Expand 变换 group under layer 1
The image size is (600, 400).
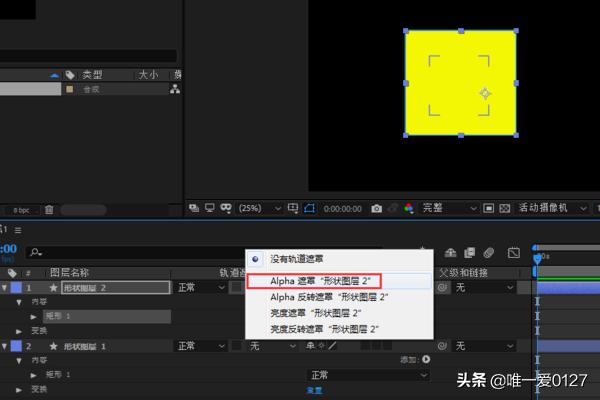click(18, 331)
